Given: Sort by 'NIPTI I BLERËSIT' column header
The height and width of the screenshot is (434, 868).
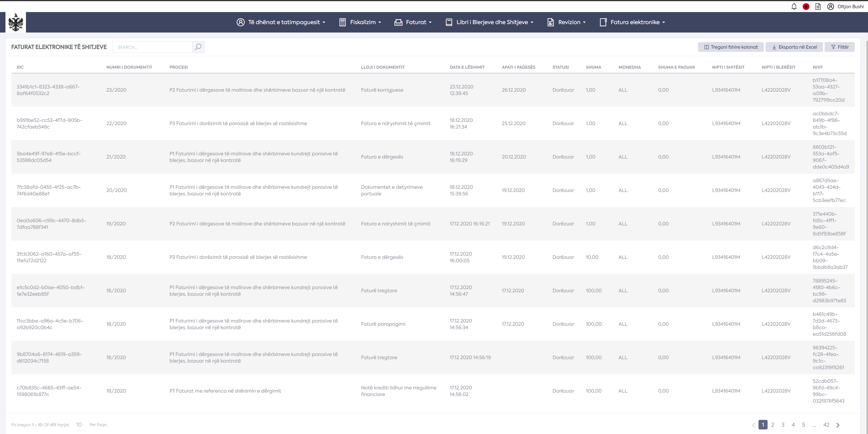Looking at the screenshot, I should (x=778, y=67).
